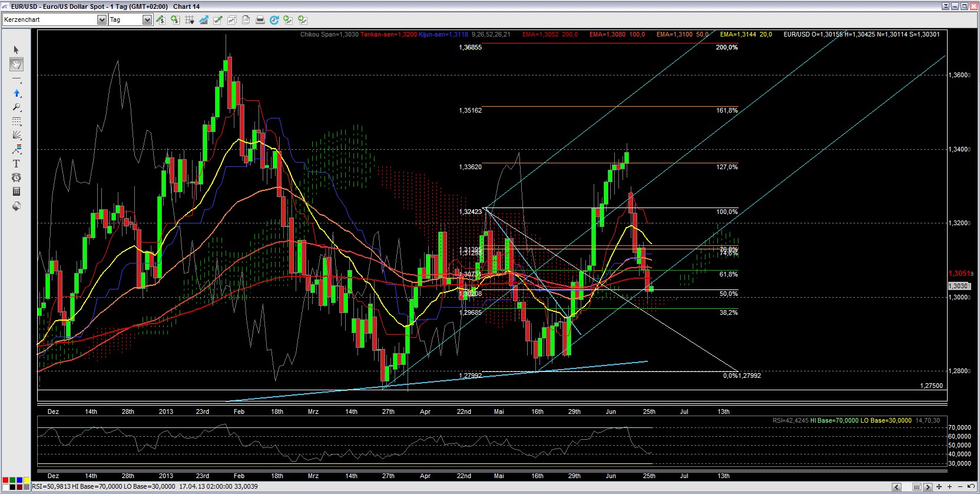Click the print chart icon

click(260, 20)
